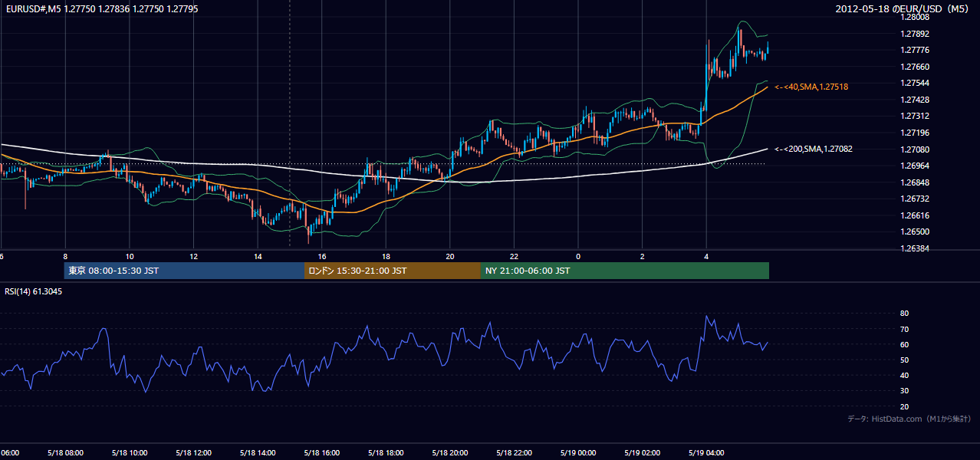Select the 東京 08:00-15:30 JST session bar
This screenshot has height=460, width=980.
(x=184, y=271)
